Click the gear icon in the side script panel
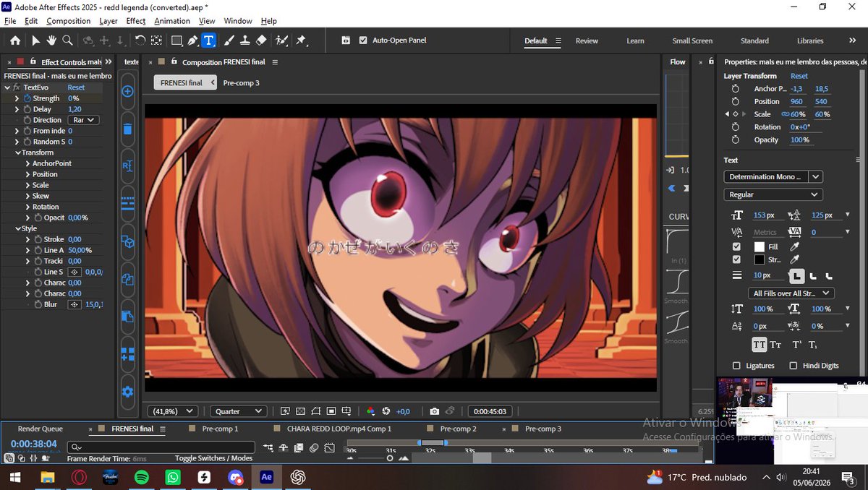 coord(127,392)
